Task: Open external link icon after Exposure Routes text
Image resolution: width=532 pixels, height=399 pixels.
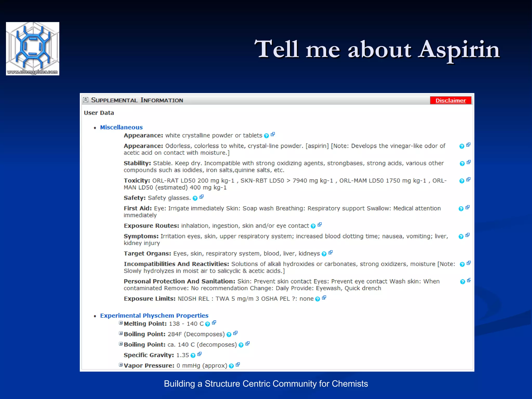Action: click(320, 225)
